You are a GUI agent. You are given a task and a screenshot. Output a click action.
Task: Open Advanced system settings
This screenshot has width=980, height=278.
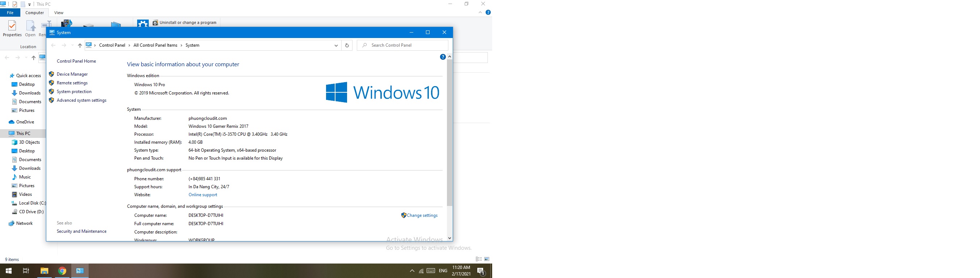click(x=81, y=100)
